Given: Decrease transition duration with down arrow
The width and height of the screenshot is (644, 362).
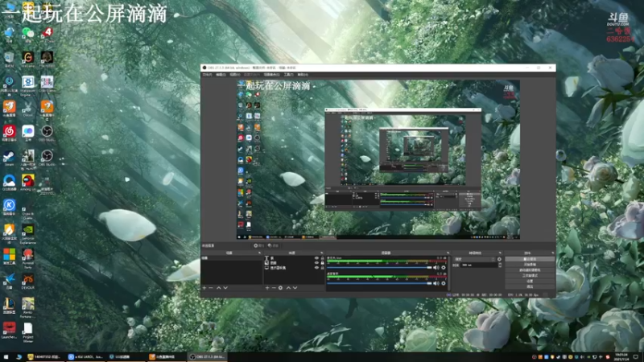Looking at the screenshot, I should click(x=500, y=267).
